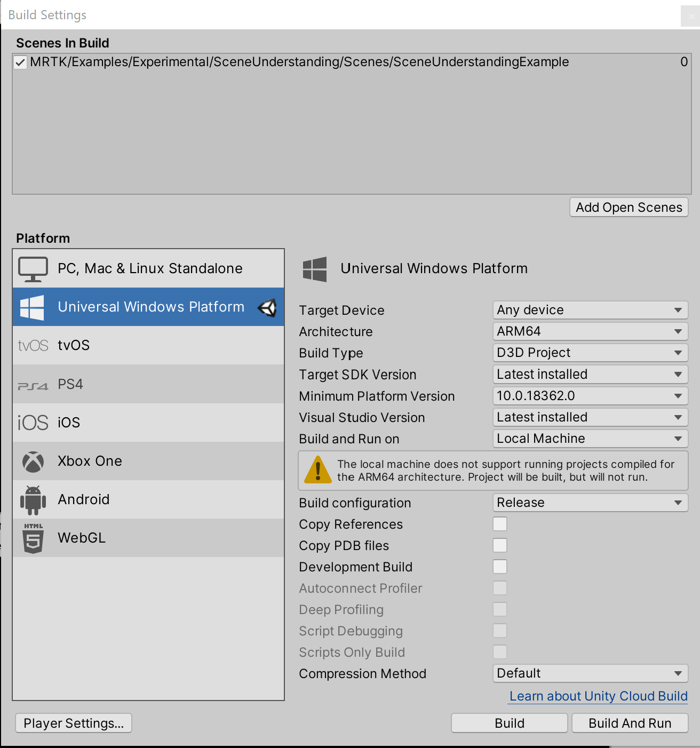Screen dimensions: 700x748
Task: Open the Visual Studio Version dropdown
Action: pyautogui.click(x=590, y=417)
